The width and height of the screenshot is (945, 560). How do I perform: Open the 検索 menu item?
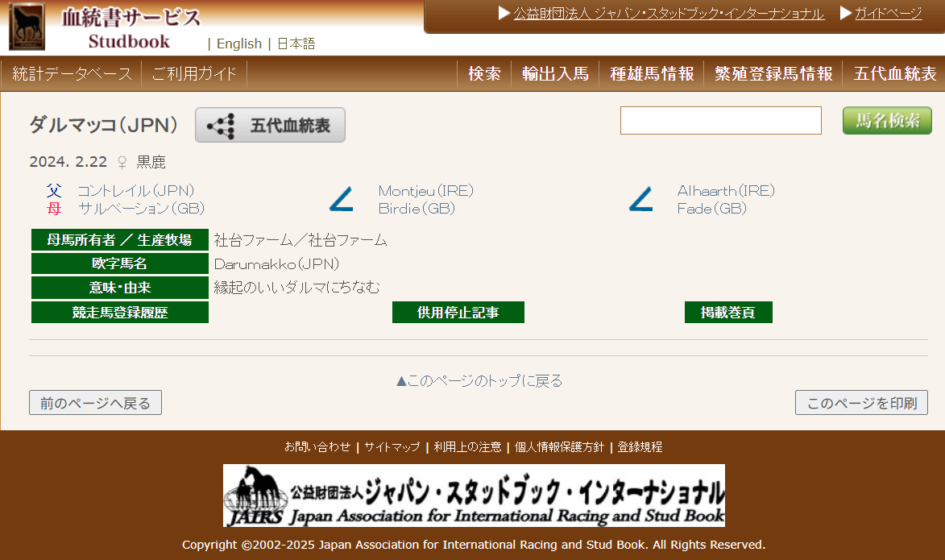click(484, 73)
